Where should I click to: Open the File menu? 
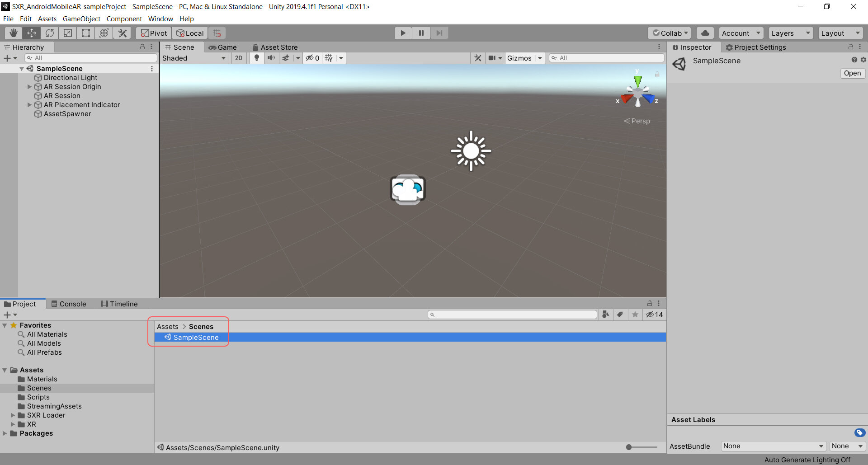(x=8, y=19)
